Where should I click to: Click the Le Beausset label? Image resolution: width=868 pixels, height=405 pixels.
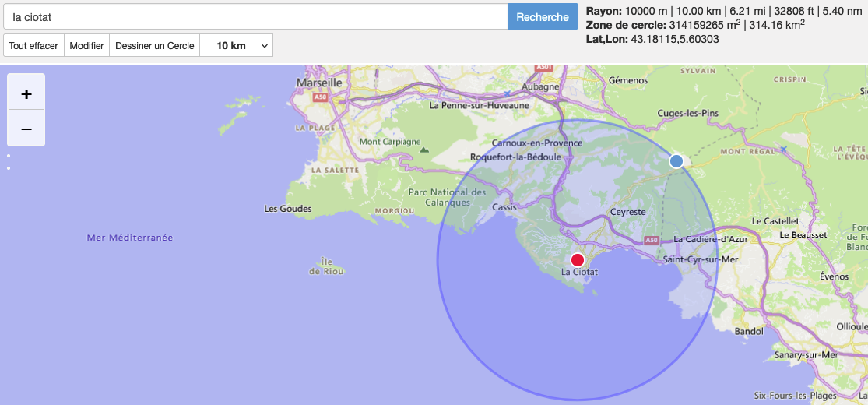point(803,234)
